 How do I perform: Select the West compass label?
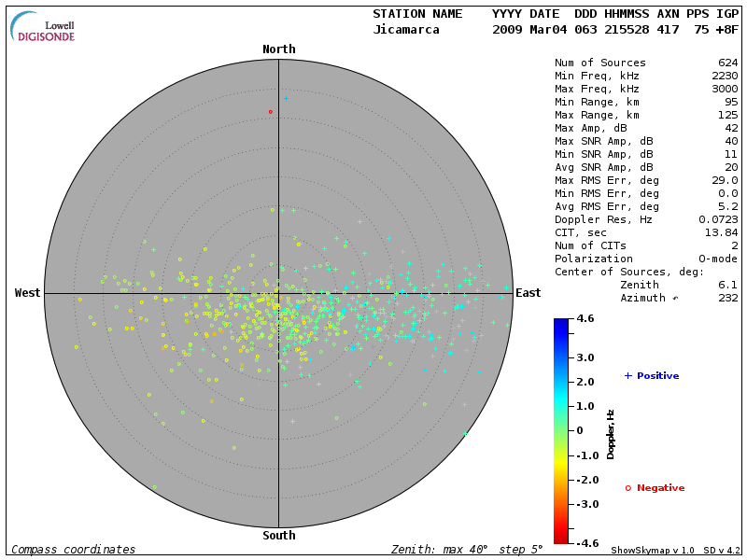28,293
